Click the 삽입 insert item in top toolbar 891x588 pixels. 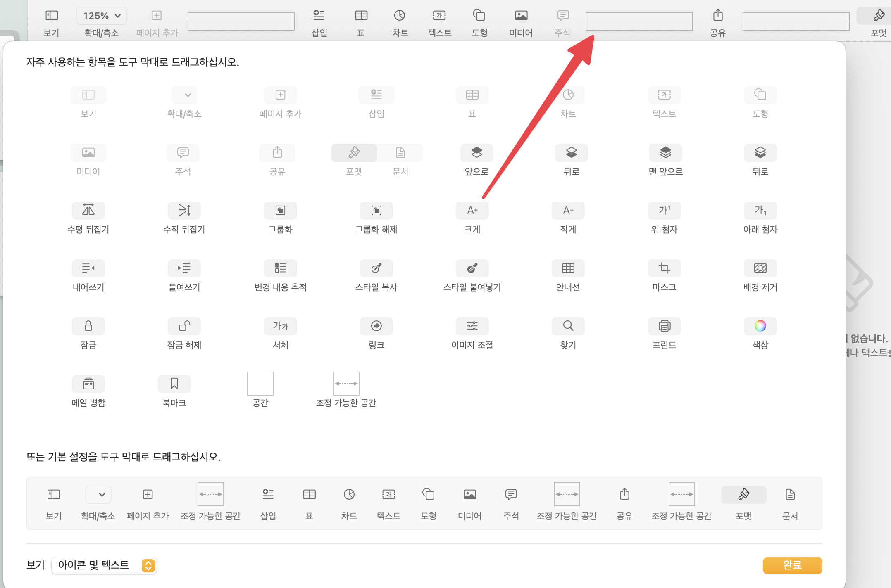319,16
